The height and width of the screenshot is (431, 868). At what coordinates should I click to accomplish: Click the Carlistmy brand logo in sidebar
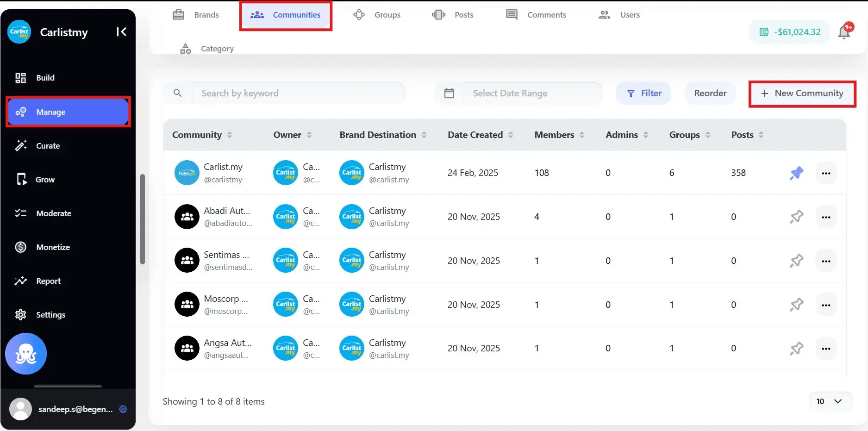(x=19, y=32)
